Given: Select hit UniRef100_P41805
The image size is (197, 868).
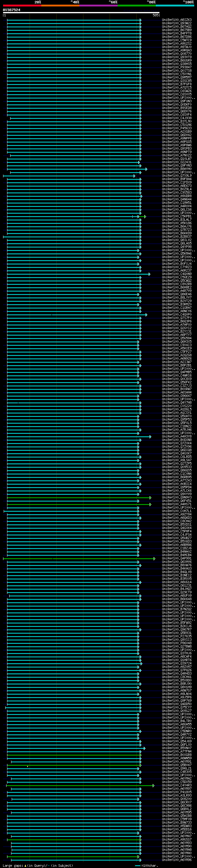Looking at the screenshot, I should pyautogui.click(x=177, y=792).
